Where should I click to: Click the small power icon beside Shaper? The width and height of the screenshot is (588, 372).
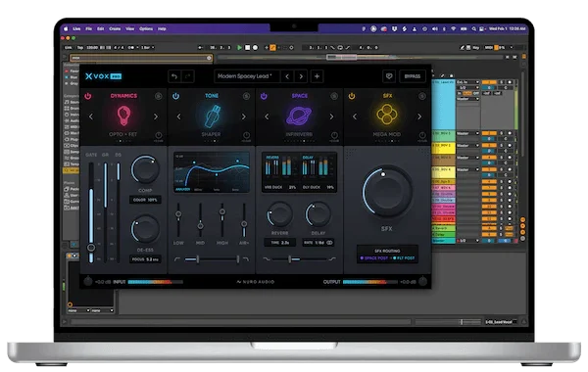[246, 136]
